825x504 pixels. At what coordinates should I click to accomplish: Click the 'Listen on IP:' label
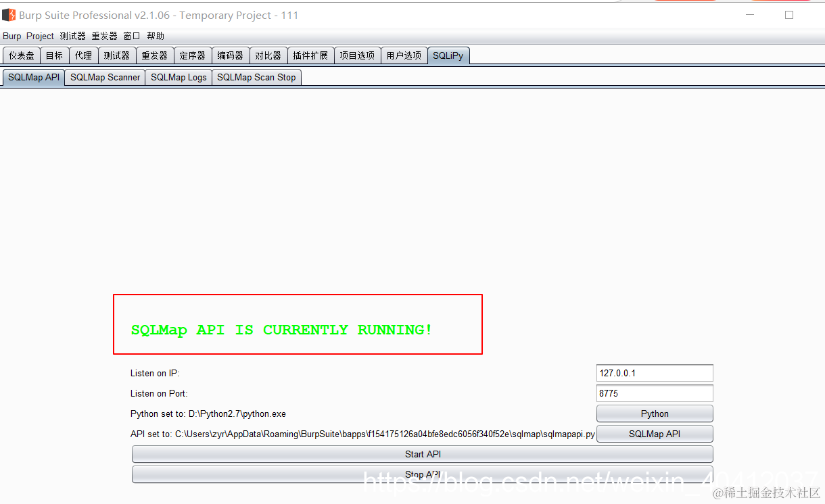click(155, 373)
